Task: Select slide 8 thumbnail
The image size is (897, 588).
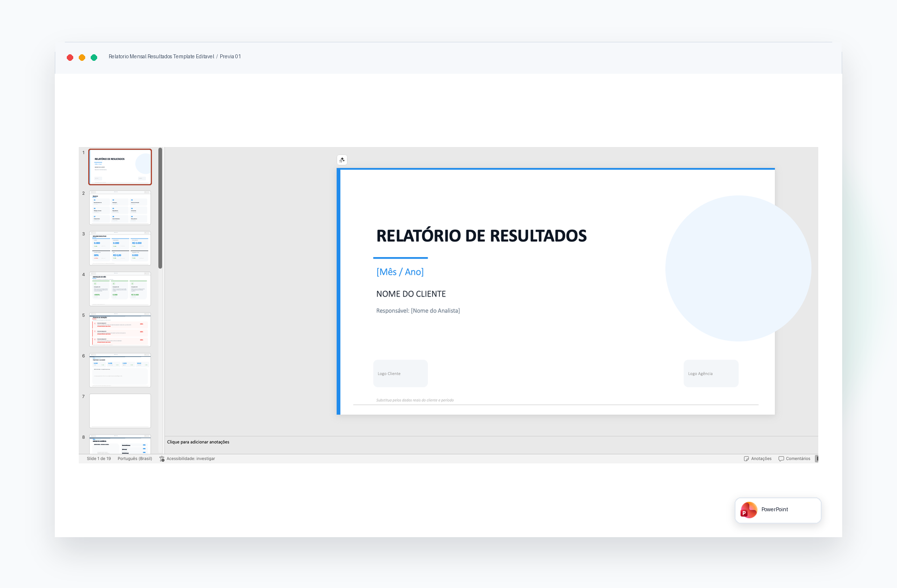Action: click(x=120, y=444)
